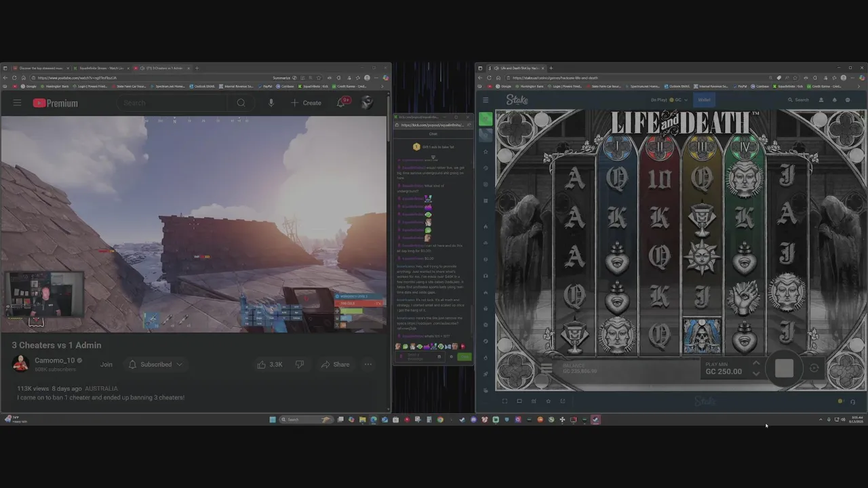
Task: Open the Stake Wallet button
Action: coord(705,100)
